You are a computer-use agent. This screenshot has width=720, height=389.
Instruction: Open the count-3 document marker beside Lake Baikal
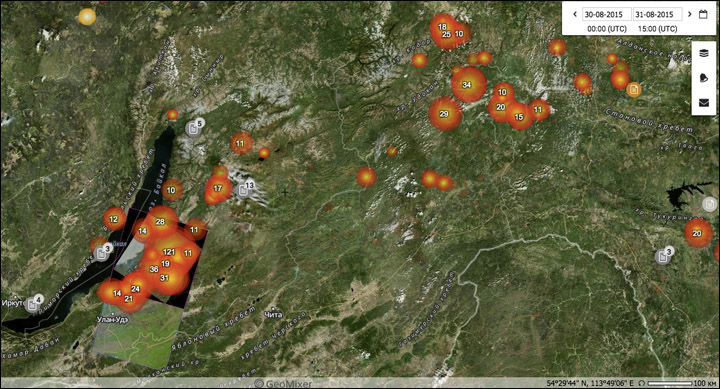(x=102, y=252)
